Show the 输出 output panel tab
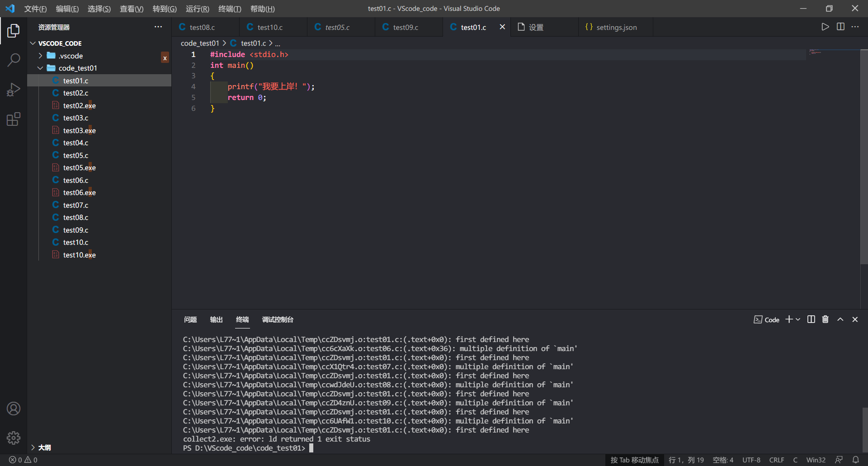Image resolution: width=868 pixels, height=466 pixels. coord(216,319)
